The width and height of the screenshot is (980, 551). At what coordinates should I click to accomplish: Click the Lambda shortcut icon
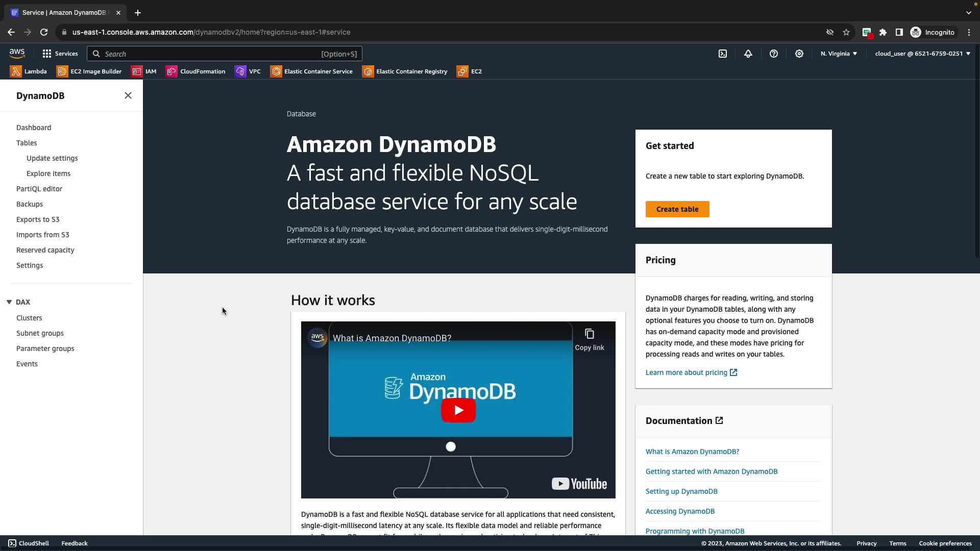click(16, 71)
